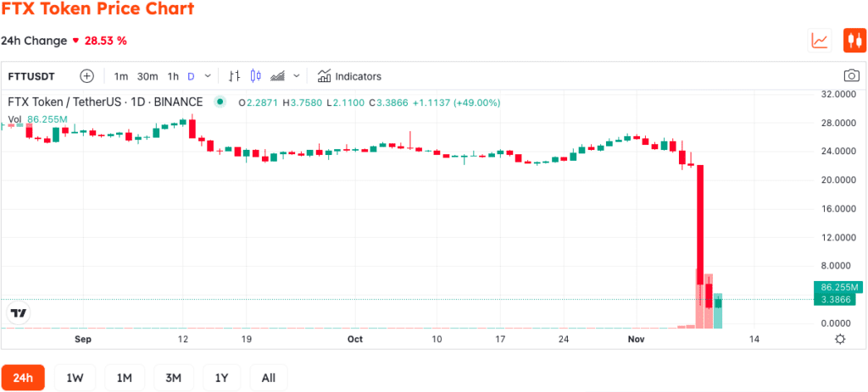Image resolution: width=868 pixels, height=392 pixels.
Task: Select the 1M range button
Action: [x=125, y=378]
